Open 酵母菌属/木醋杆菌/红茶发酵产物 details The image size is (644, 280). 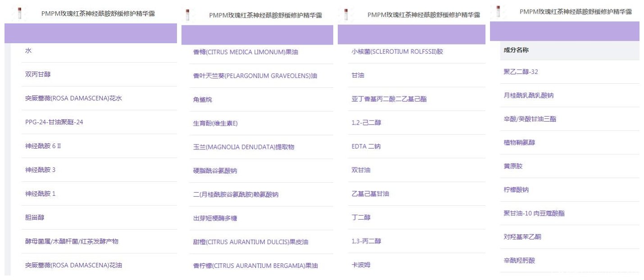(72, 241)
